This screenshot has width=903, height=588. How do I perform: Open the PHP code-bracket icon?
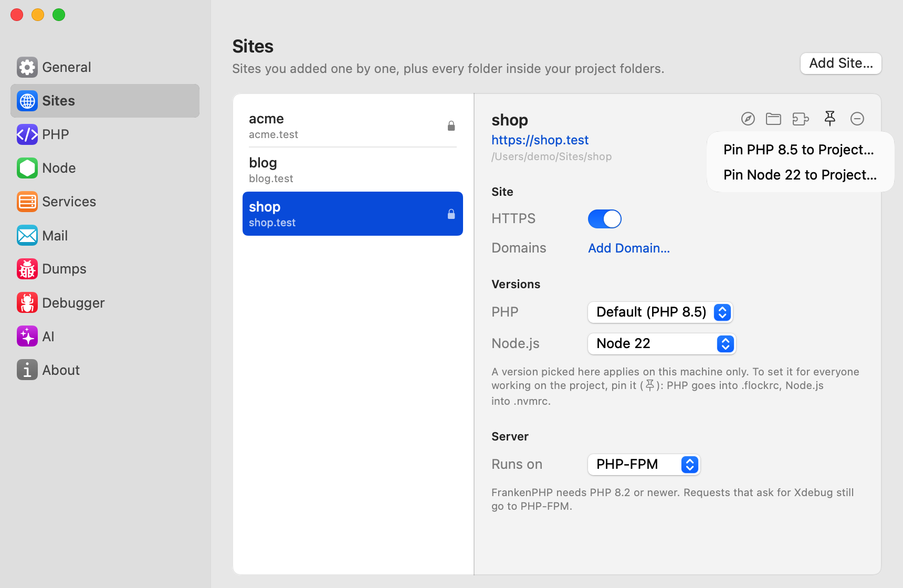[27, 134]
